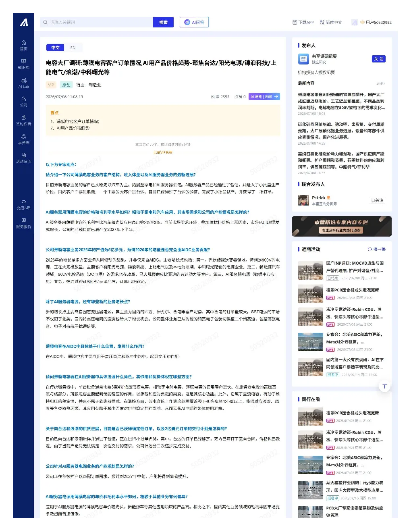The image size is (411, 532).
Task: Open 德系PCB压合机龙头 in 同行在看
Action: (352, 413)
